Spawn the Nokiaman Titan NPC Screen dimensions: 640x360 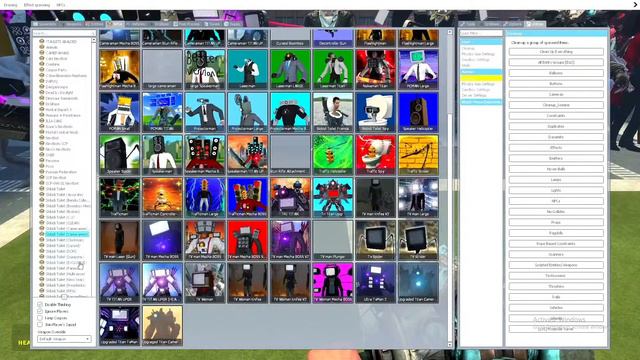pyautogui.click(x=376, y=69)
